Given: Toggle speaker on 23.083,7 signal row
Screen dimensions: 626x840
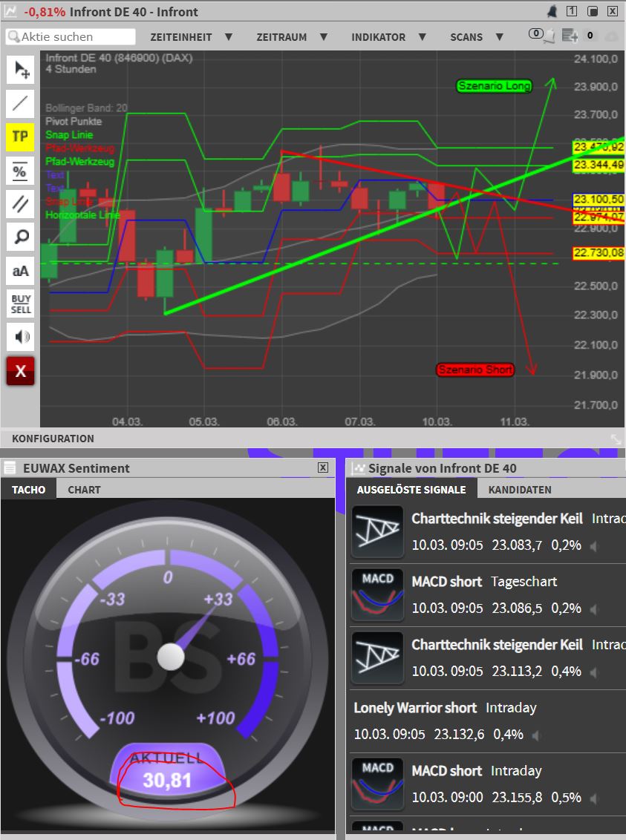Looking at the screenshot, I should (x=594, y=546).
